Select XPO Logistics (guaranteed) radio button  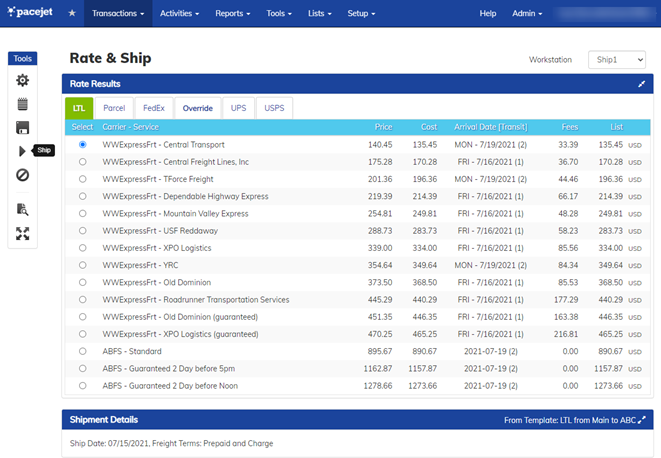click(x=83, y=334)
